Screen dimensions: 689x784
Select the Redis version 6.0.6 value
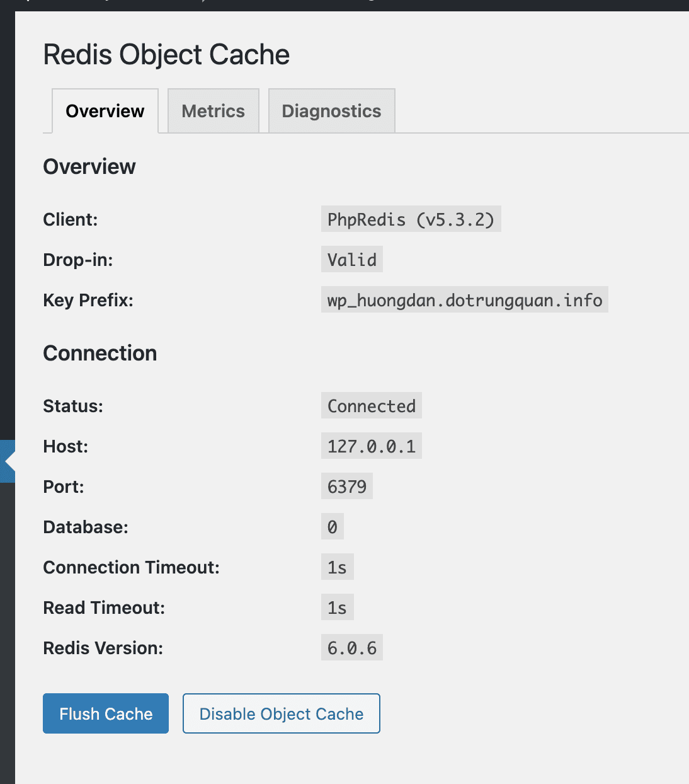pyautogui.click(x=351, y=647)
